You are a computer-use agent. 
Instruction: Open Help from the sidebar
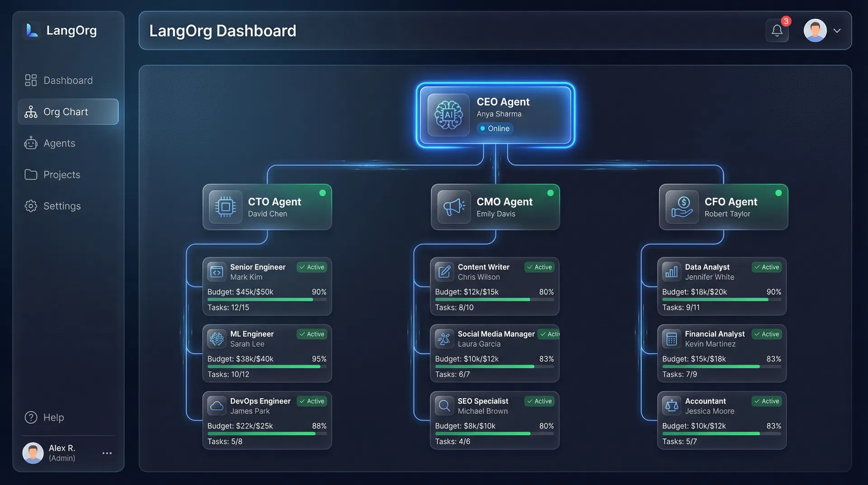click(54, 417)
